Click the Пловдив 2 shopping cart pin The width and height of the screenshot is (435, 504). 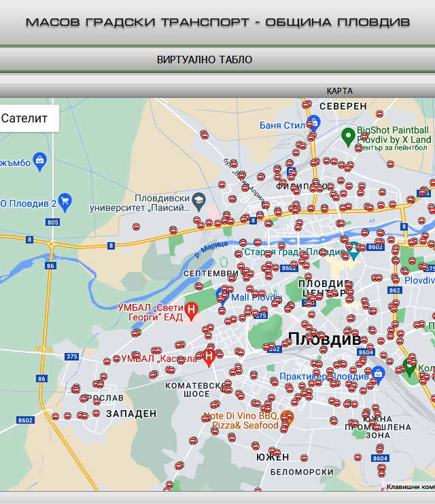(x=65, y=203)
